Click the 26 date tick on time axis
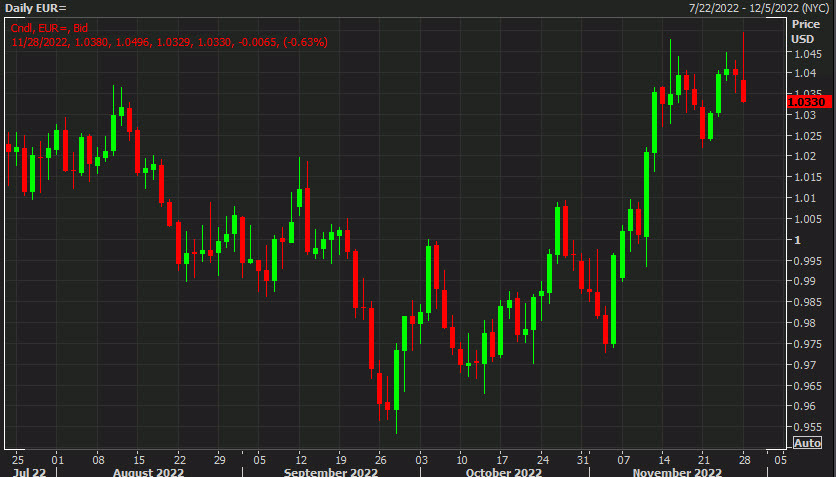Screen dimensions: 836x477 pos(381,459)
